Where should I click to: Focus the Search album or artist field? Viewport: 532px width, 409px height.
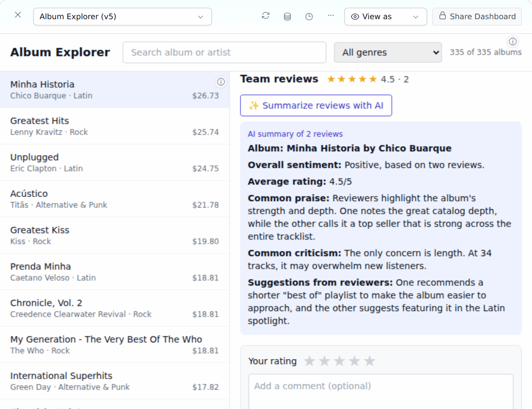(x=224, y=52)
